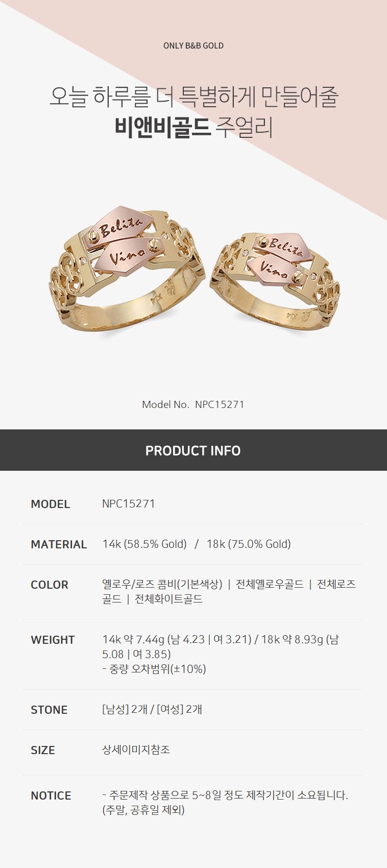Click the WEIGHT row label
Image resolution: width=387 pixels, height=868 pixels.
[x=53, y=640]
